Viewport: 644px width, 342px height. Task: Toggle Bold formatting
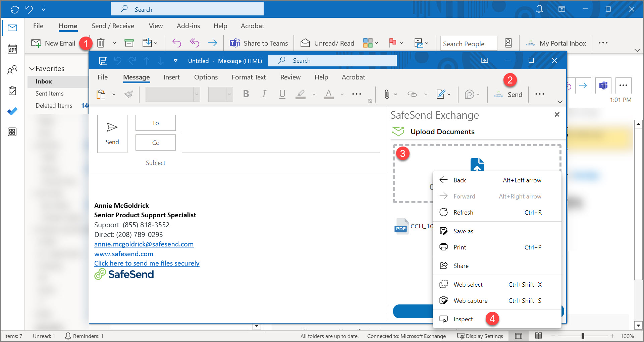[x=246, y=94]
